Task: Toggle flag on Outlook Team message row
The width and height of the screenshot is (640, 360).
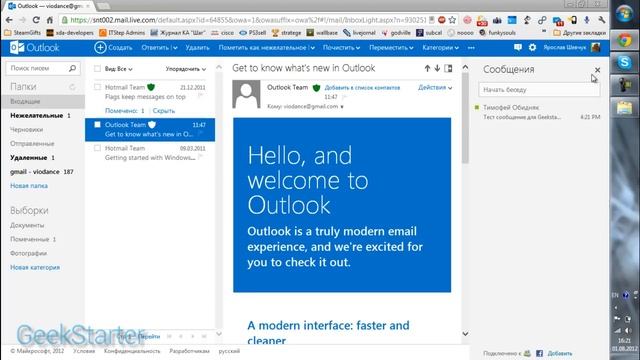Action: coord(200,134)
